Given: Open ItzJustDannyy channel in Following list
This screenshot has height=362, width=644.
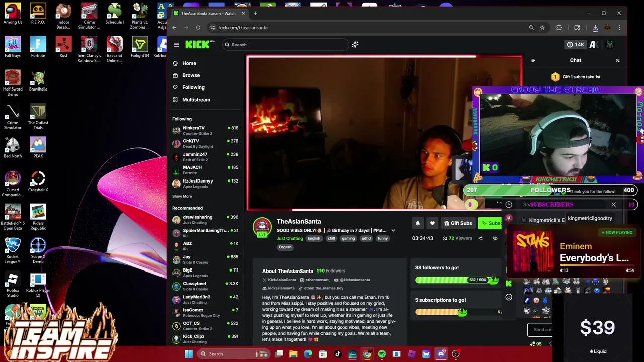Looking at the screenshot, I should click(x=205, y=184).
